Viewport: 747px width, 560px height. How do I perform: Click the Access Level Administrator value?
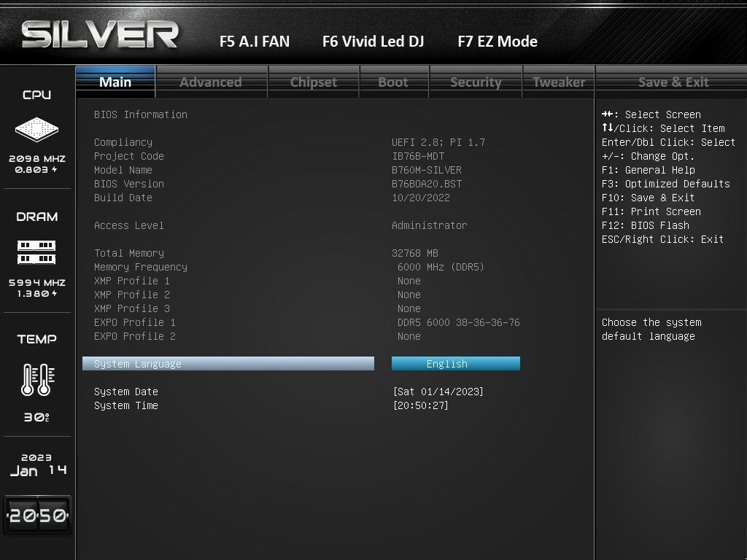429,225
